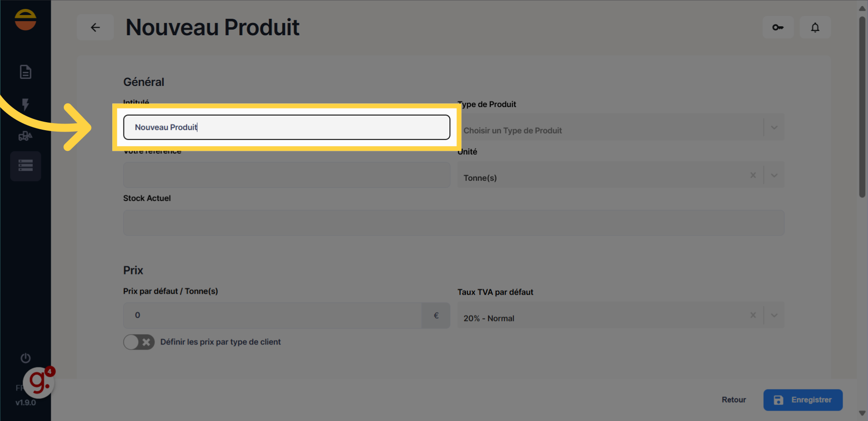Viewport: 868px width, 421px height.
Task: Expand the Unité dropdown chevron
Action: pyautogui.click(x=774, y=175)
